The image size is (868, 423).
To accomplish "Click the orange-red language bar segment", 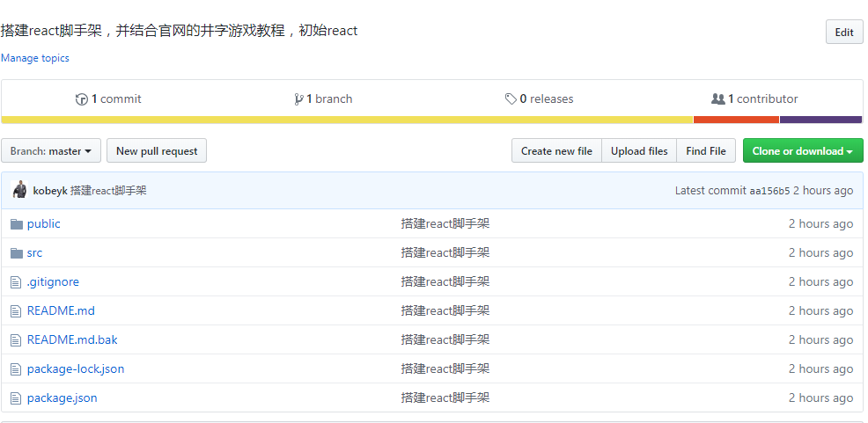I will tap(736, 120).
